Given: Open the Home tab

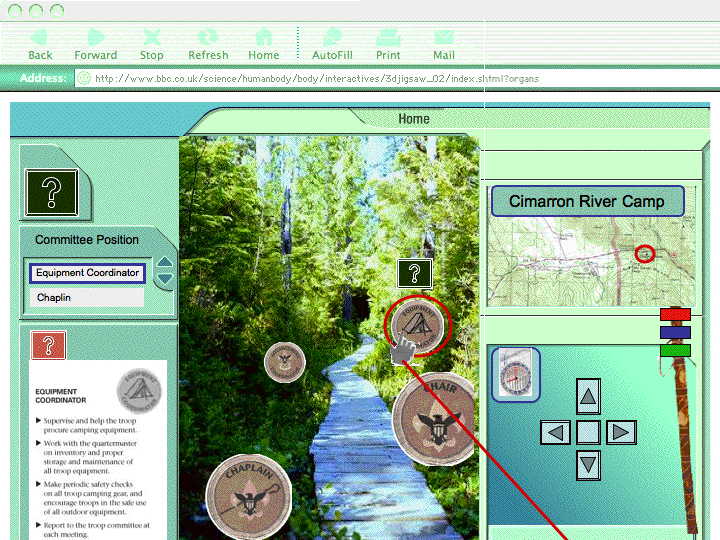Looking at the screenshot, I should tap(413, 119).
